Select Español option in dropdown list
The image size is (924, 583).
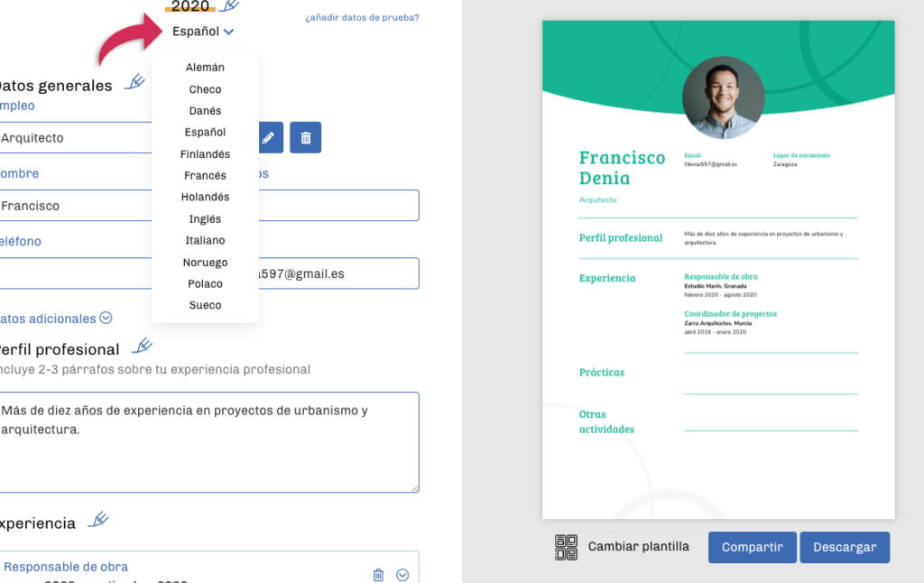(205, 132)
